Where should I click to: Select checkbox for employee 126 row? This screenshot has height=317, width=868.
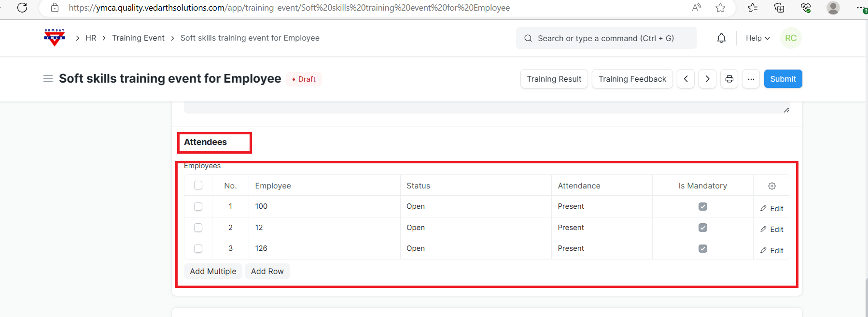tap(198, 248)
